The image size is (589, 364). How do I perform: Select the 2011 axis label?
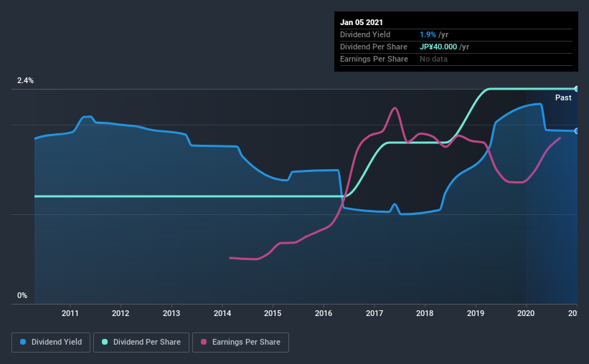pyautogui.click(x=70, y=313)
